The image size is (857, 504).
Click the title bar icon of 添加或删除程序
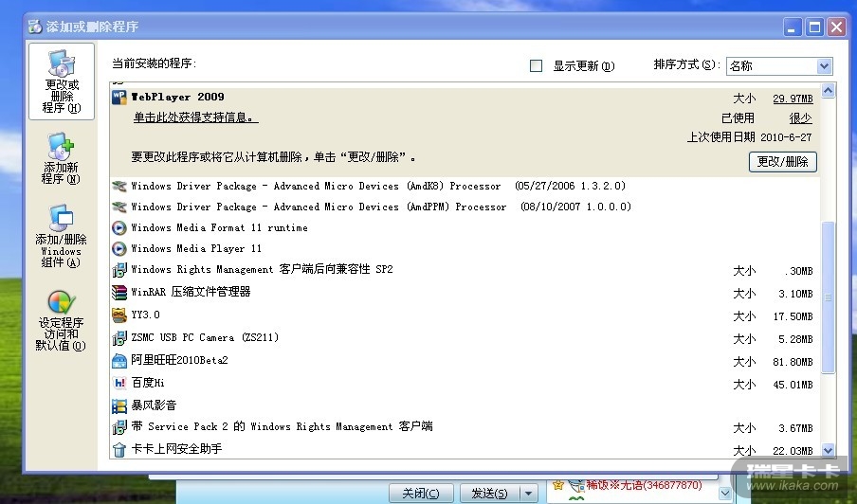[x=35, y=27]
